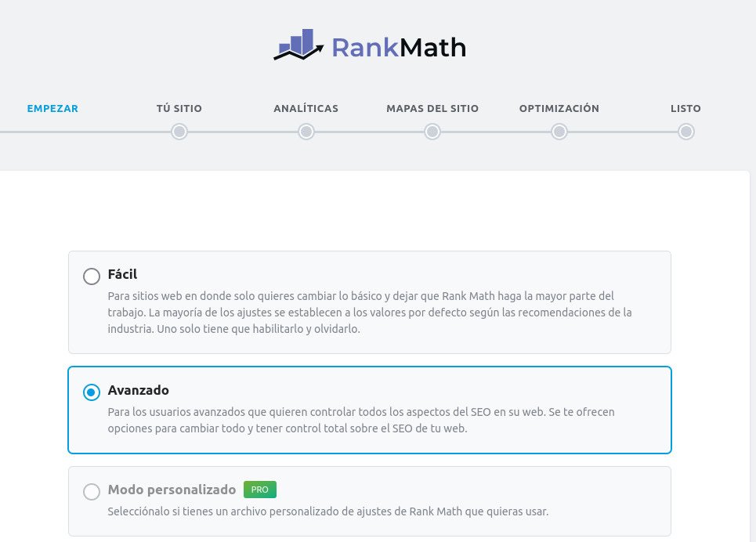Open the Mapas del Sitio step label
The height and width of the screenshot is (542, 756).
click(x=432, y=109)
